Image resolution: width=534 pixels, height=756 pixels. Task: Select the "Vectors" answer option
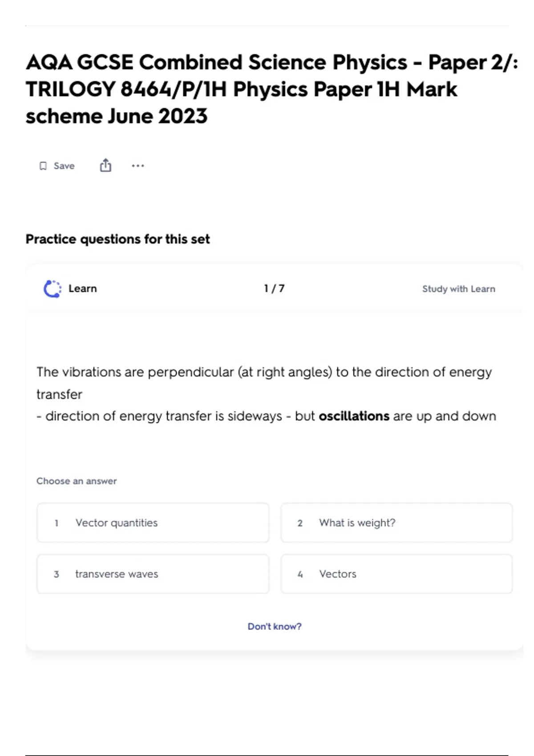tap(396, 574)
